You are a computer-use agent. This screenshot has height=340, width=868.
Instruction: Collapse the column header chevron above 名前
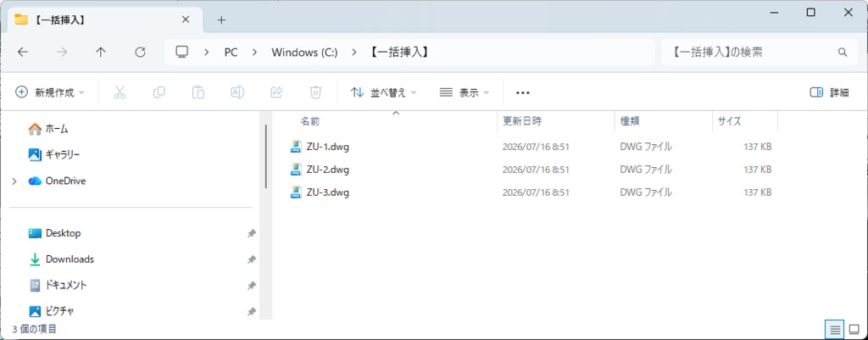[395, 113]
